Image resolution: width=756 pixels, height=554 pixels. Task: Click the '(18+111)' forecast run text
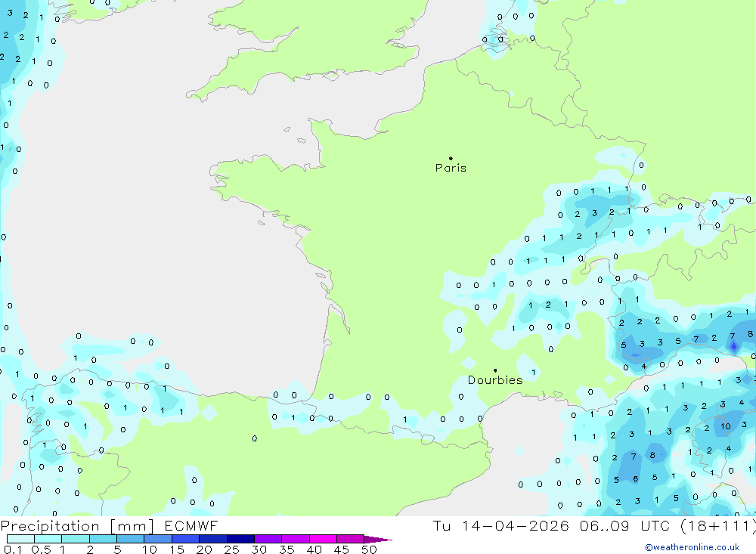coord(718,526)
